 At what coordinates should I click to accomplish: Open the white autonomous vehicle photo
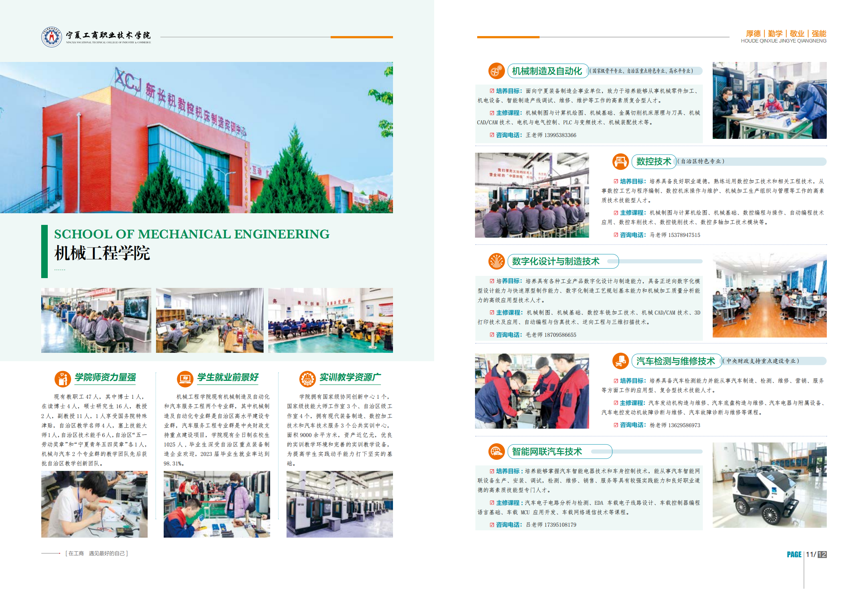point(770,485)
